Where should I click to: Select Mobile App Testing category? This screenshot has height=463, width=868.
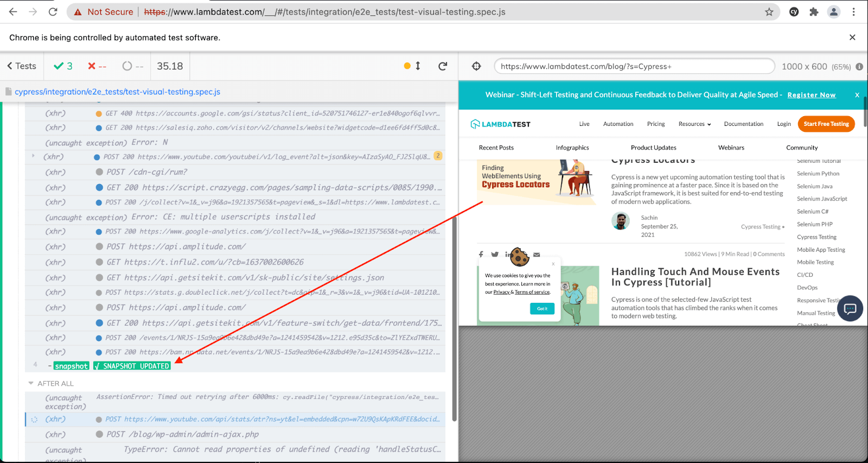[821, 250]
